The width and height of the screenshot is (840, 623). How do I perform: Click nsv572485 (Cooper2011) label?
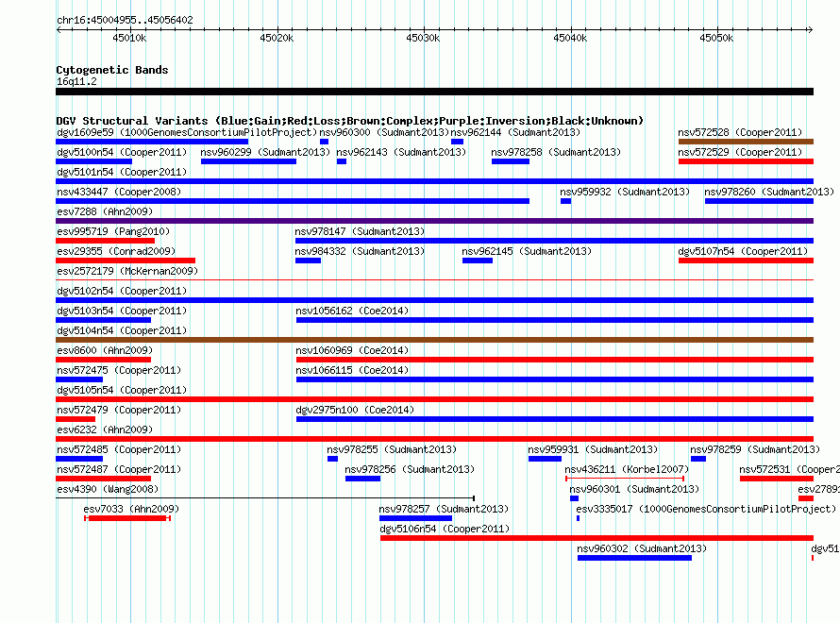(119, 449)
